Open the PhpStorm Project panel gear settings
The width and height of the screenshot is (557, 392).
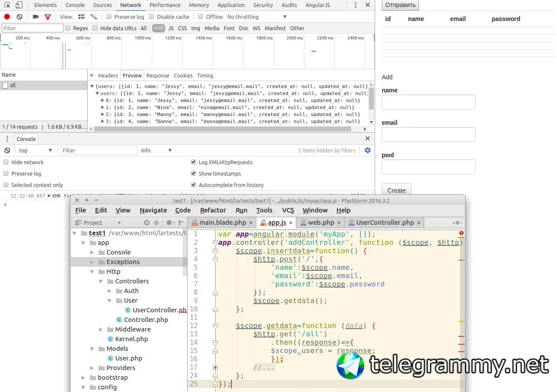pyautogui.click(x=170, y=222)
